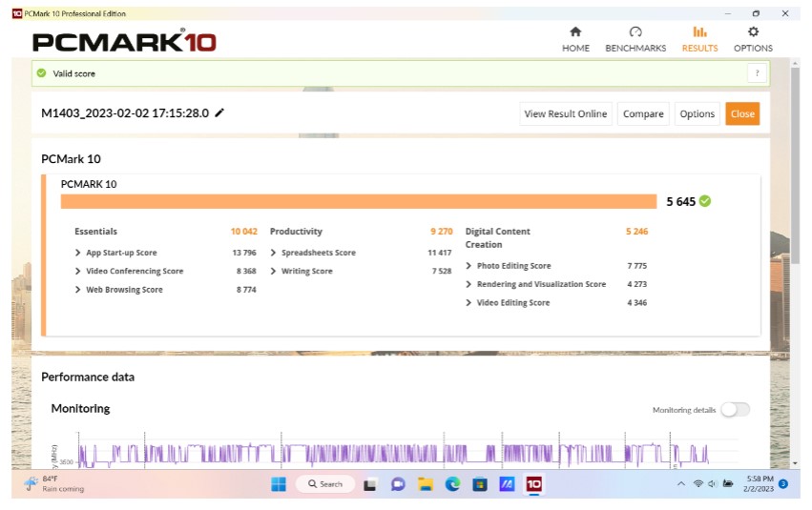812x510 pixels.
Task: Open File Explorer from taskbar
Action: (x=426, y=485)
